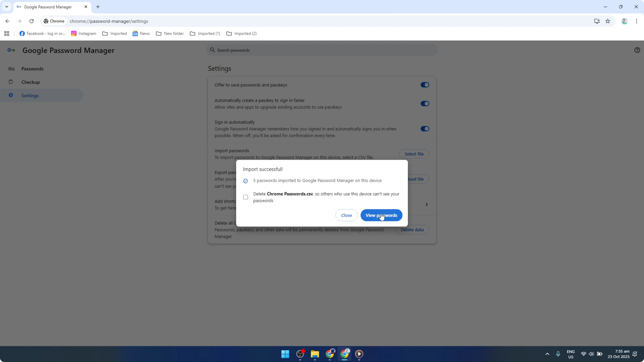644x362 pixels.
Task: Click the Passwords sidebar key icon
Action: [11, 69]
